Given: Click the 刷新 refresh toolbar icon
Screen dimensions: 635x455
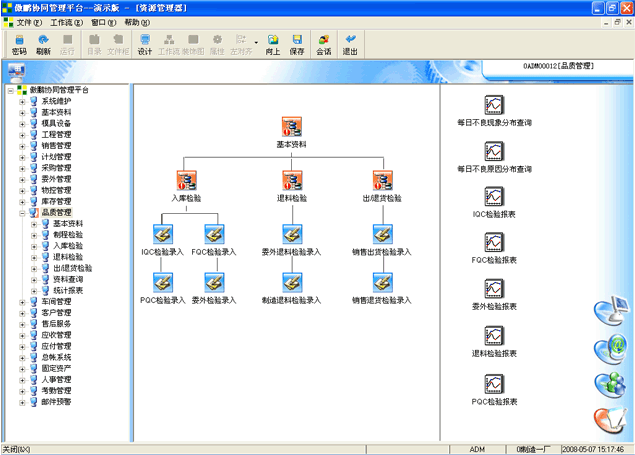Looking at the screenshot, I should [x=43, y=44].
